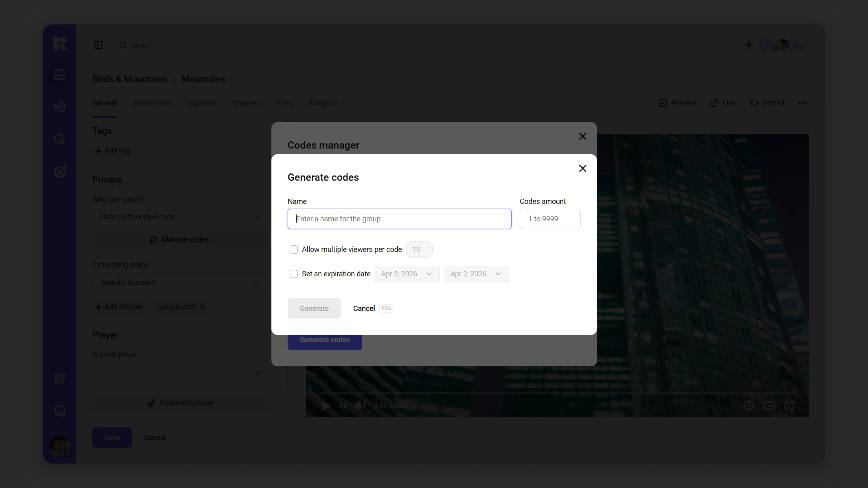This screenshot has height=488, width=868.
Task: Enable Set an expiration date checkbox
Action: coord(293,274)
